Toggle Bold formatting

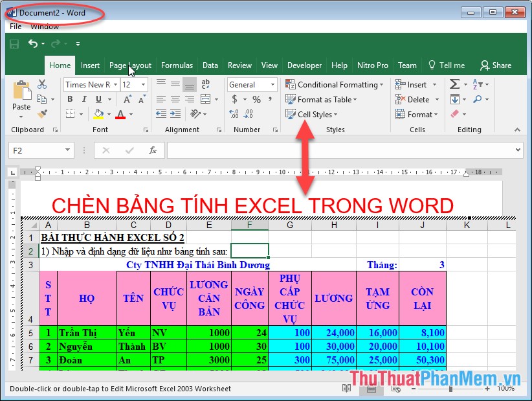(70, 99)
